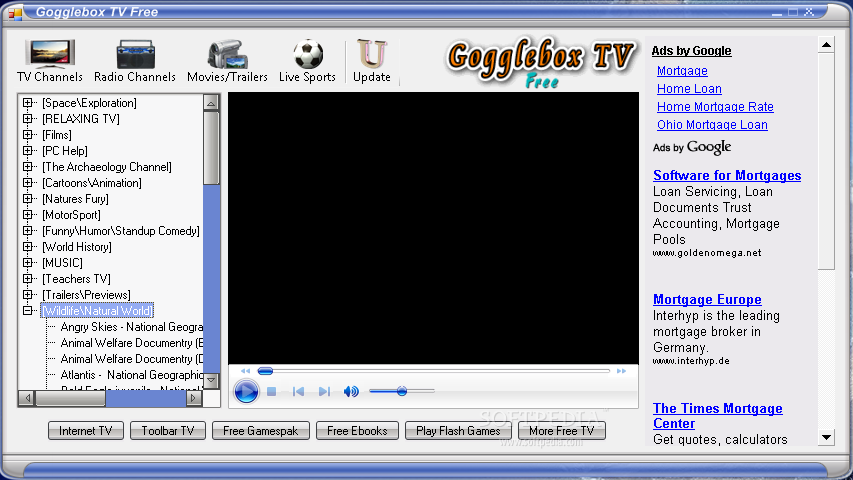The width and height of the screenshot is (853, 480).
Task: Expand [The Archaeology Channel] node
Action: (x=27, y=167)
